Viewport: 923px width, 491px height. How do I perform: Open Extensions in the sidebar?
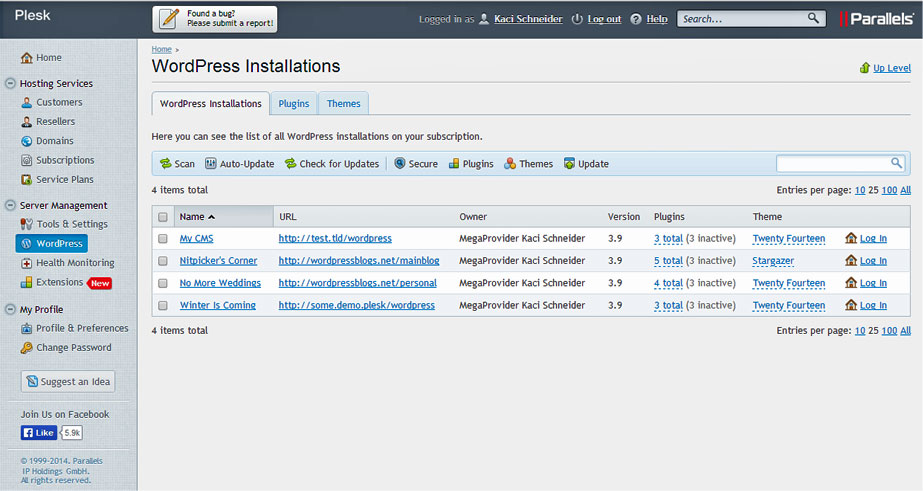click(52, 283)
